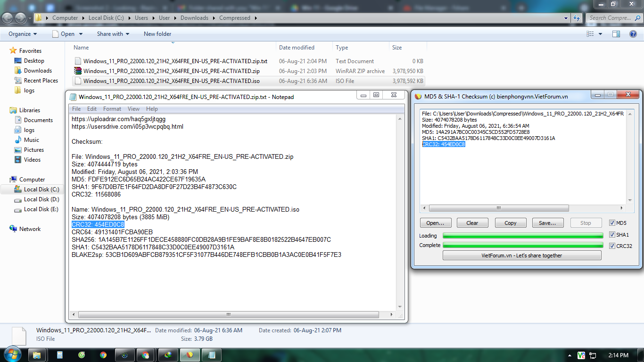Click the taskbar clock showing 2:14 PM
The height and width of the screenshot is (362, 644).
[x=618, y=355]
